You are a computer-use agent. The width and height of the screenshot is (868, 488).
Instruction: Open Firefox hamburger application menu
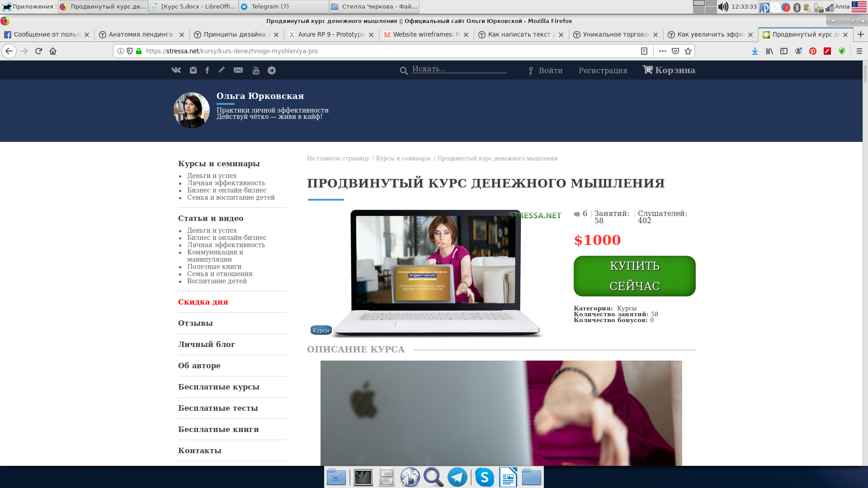coord(859,51)
